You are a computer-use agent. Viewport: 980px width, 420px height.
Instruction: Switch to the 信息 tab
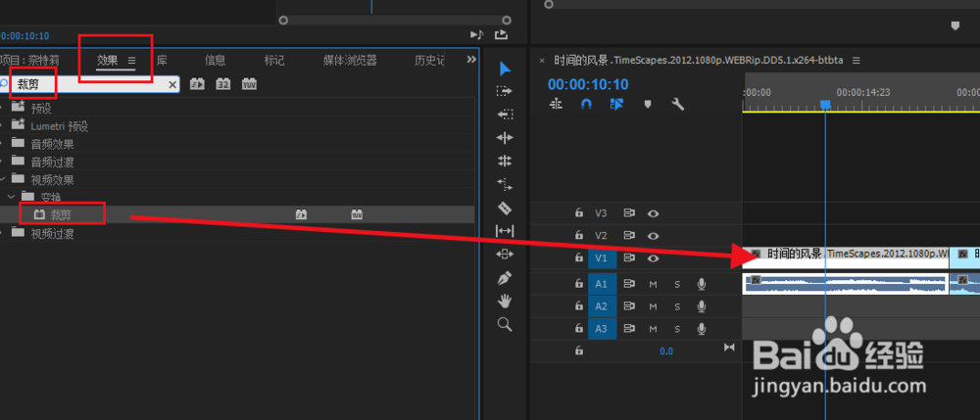point(215,61)
